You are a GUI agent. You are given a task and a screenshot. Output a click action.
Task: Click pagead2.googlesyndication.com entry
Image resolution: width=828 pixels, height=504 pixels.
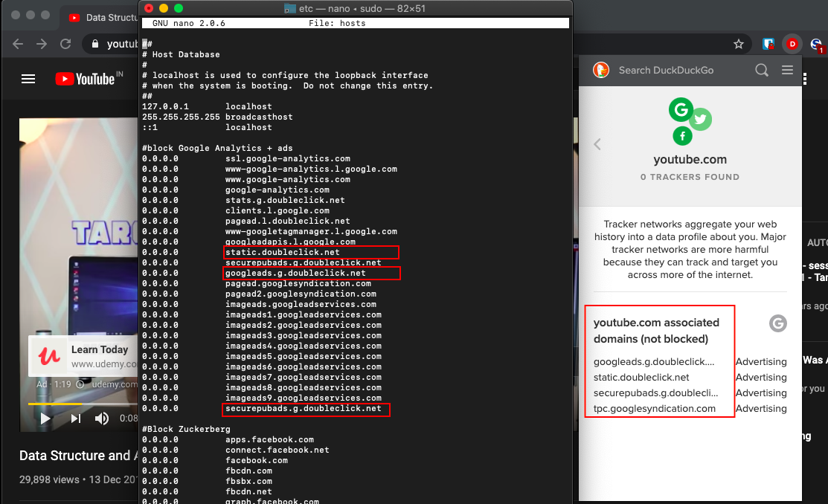click(x=301, y=294)
